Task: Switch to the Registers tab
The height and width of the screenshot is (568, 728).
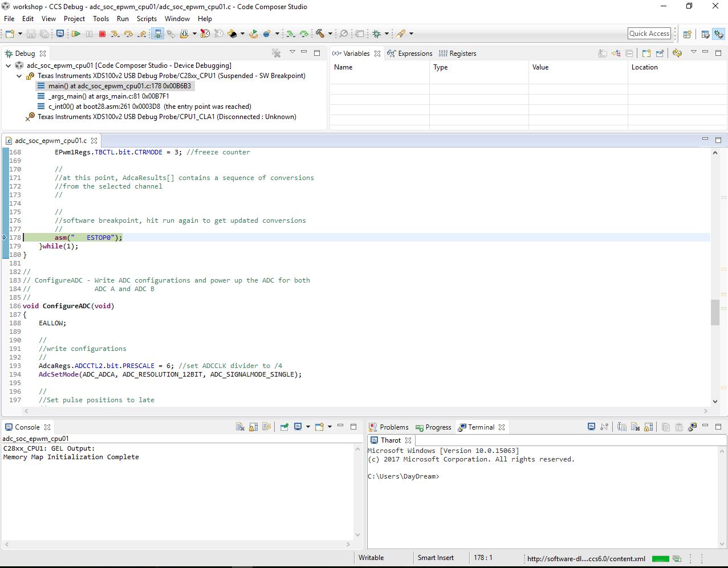Action: 458,54
